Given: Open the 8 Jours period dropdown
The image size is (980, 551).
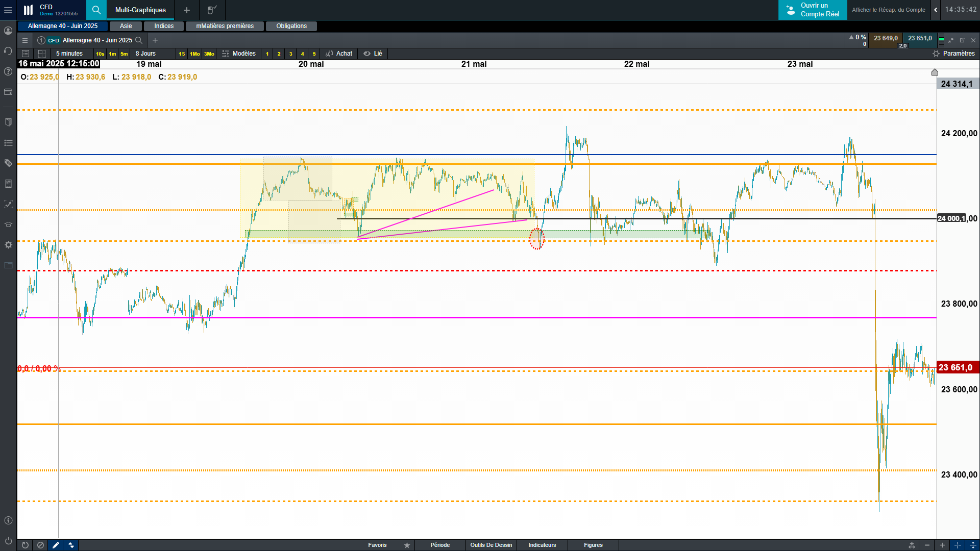Looking at the screenshot, I should tap(145, 54).
